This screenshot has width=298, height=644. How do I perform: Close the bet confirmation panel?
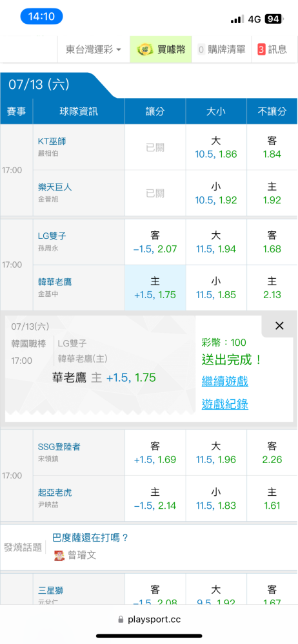pos(279,326)
